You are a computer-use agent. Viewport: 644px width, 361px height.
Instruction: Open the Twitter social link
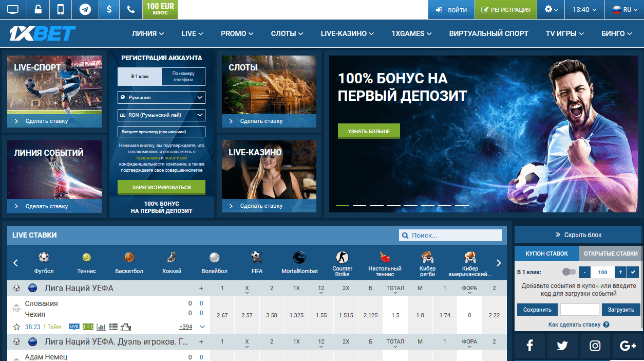pos(562,346)
